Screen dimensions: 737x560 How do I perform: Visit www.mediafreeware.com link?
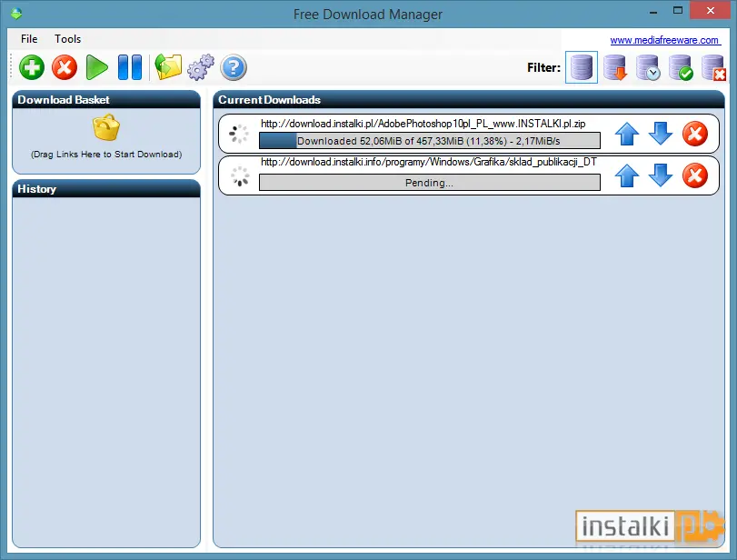(x=664, y=40)
